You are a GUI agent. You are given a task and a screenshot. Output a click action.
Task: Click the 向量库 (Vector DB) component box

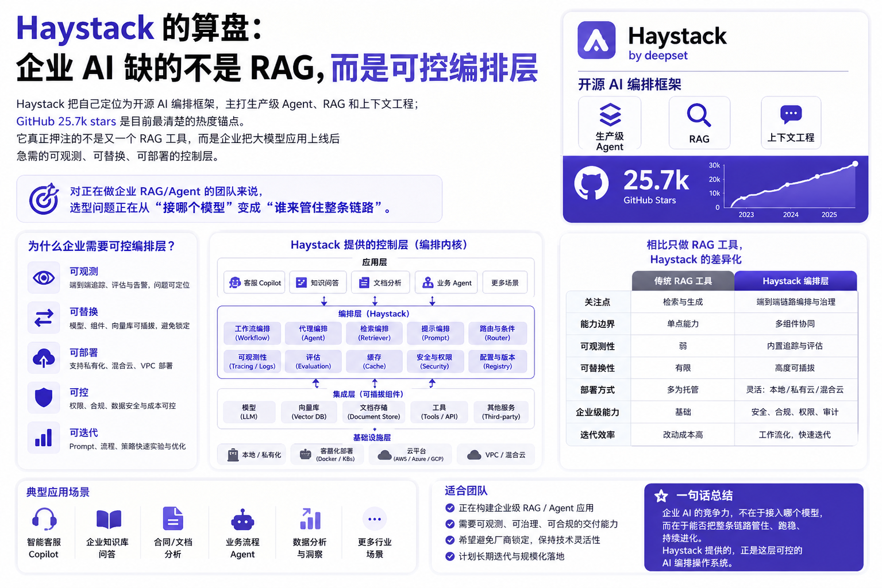[x=309, y=412]
